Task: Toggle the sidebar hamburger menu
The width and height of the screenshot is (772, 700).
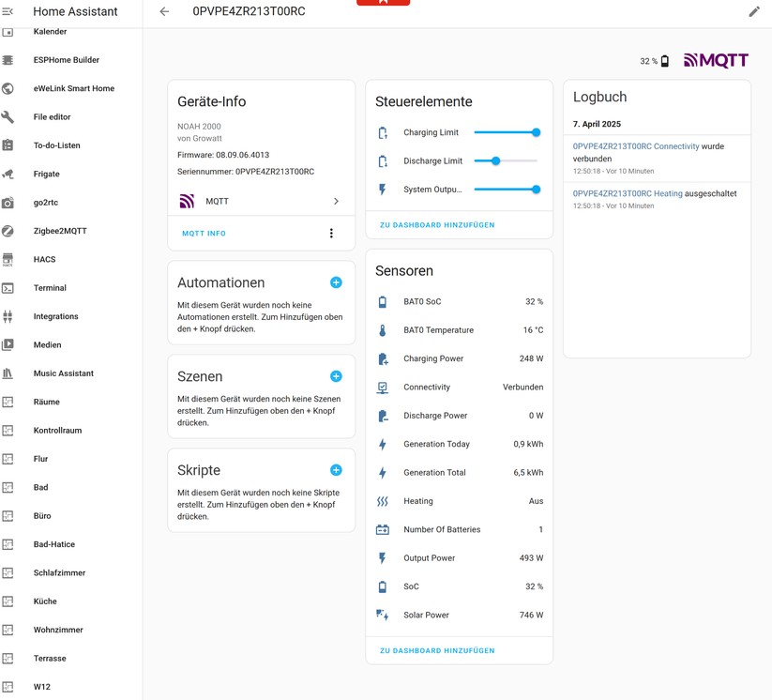Action: click(x=8, y=11)
